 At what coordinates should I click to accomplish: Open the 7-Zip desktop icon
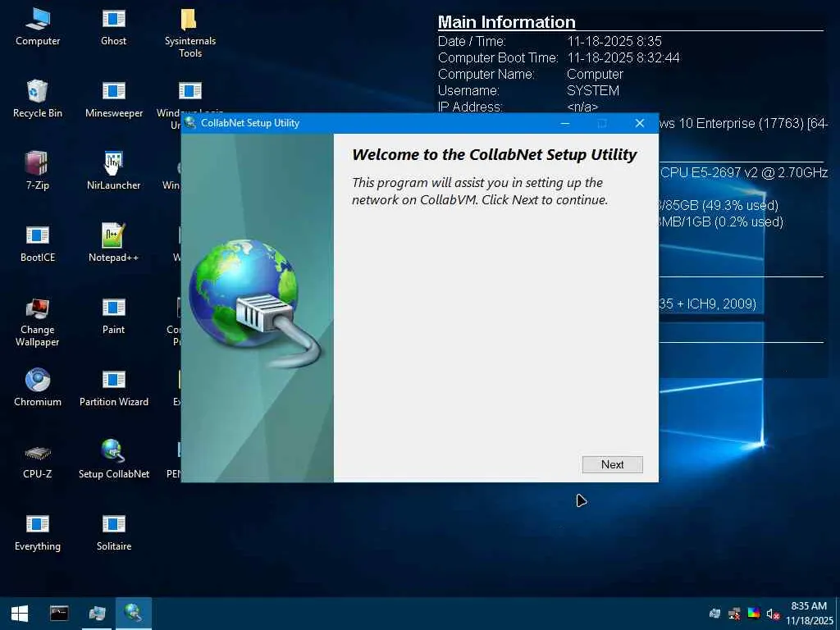point(37,171)
